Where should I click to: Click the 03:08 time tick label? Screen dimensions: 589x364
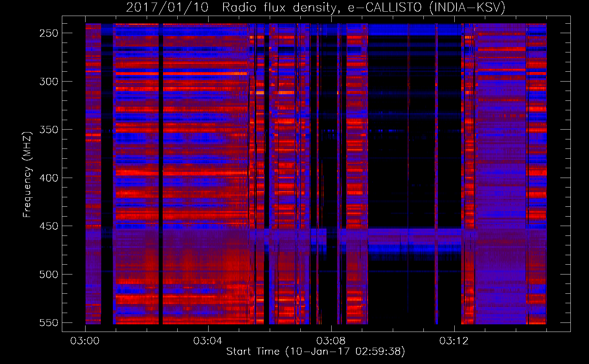click(x=331, y=341)
